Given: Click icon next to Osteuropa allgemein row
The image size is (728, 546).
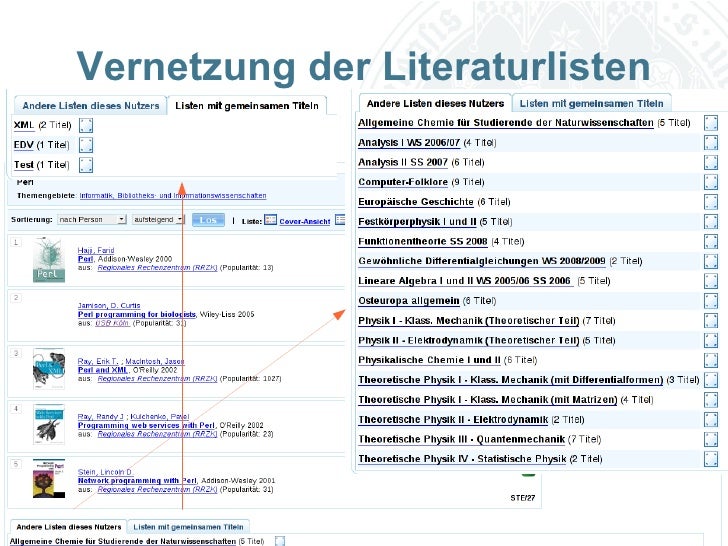Looking at the screenshot, I should tap(711, 301).
